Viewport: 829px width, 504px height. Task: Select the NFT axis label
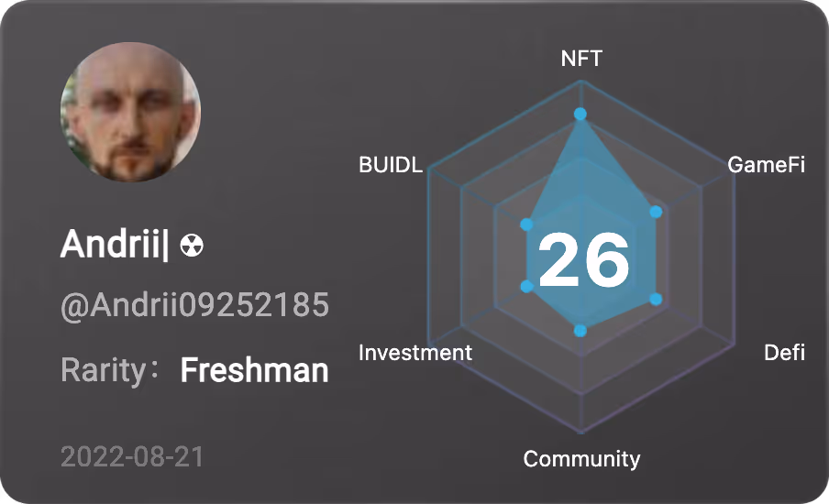click(x=581, y=59)
